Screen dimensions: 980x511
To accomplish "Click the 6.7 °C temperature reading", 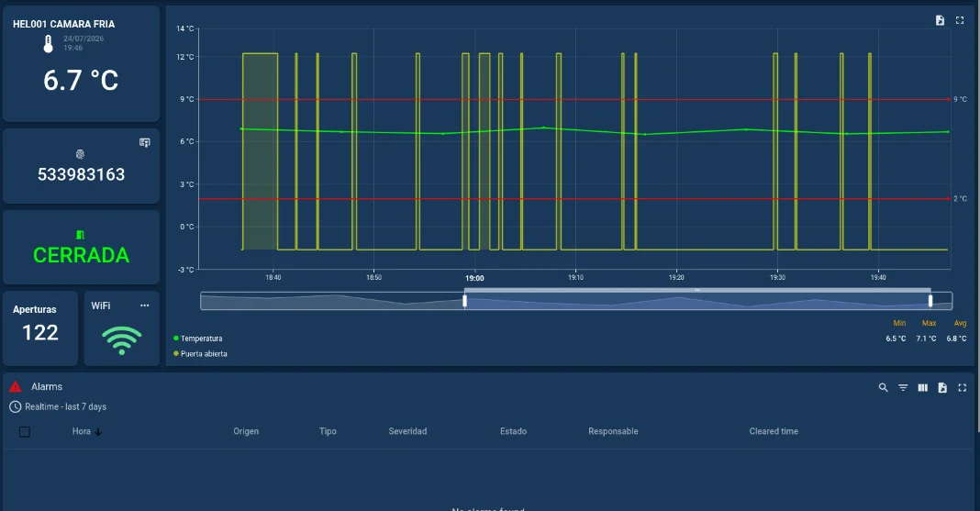I will click(81, 80).
